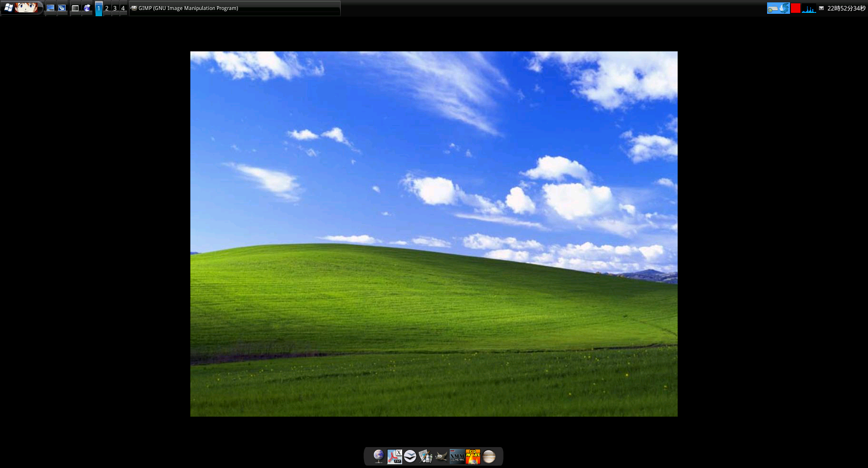Start OpenOffice.org from the dock
This screenshot has height=468, width=868.
tap(409, 456)
